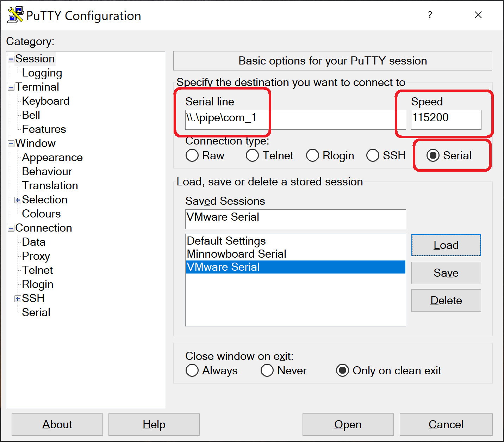Click the Speed input field

(446, 120)
